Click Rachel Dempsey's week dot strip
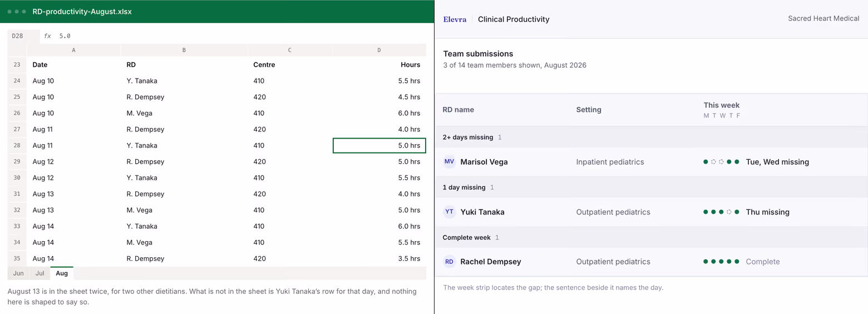This screenshot has height=314, width=868. click(x=721, y=262)
